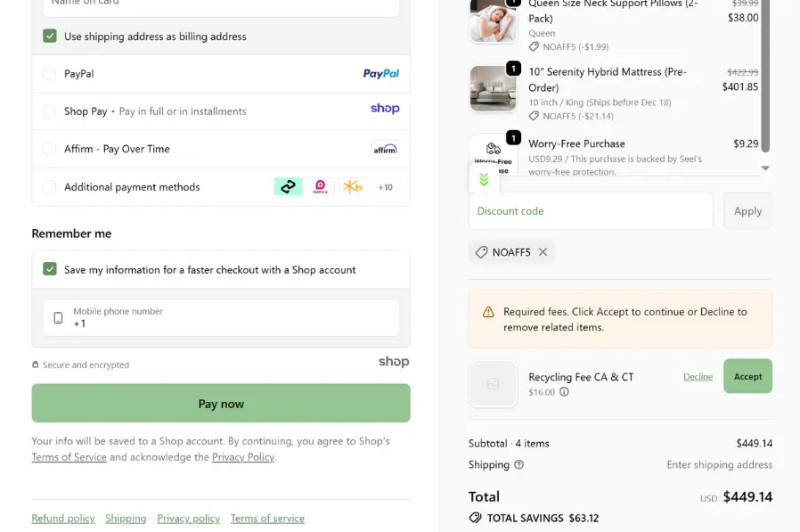
Task: Click the teal link payment icon
Action: click(x=288, y=187)
